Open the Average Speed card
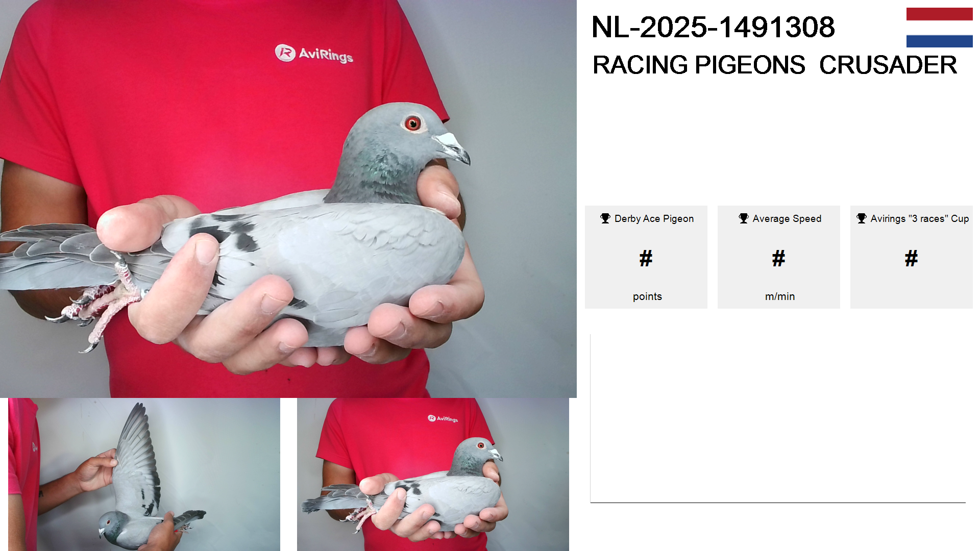Image resolution: width=980 pixels, height=551 pixels. point(779,257)
